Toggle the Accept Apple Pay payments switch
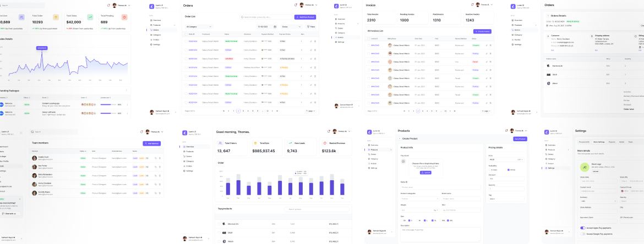Image resolution: width=644 pixels, height=244 pixels. [x=583, y=228]
